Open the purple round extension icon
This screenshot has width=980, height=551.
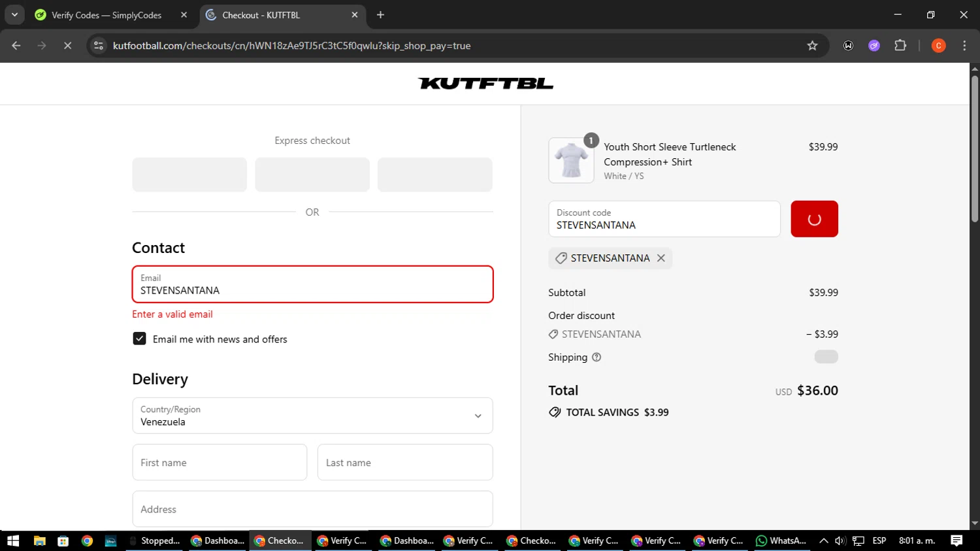coord(874,46)
